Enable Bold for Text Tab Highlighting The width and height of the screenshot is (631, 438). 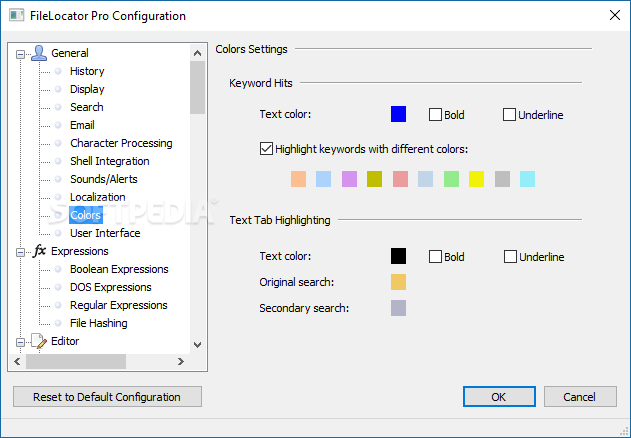coord(435,256)
